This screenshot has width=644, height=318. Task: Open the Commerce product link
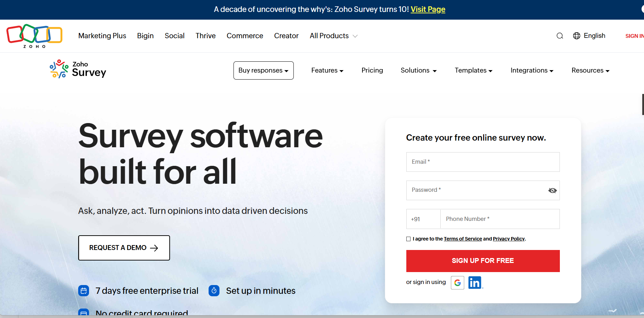(x=245, y=36)
